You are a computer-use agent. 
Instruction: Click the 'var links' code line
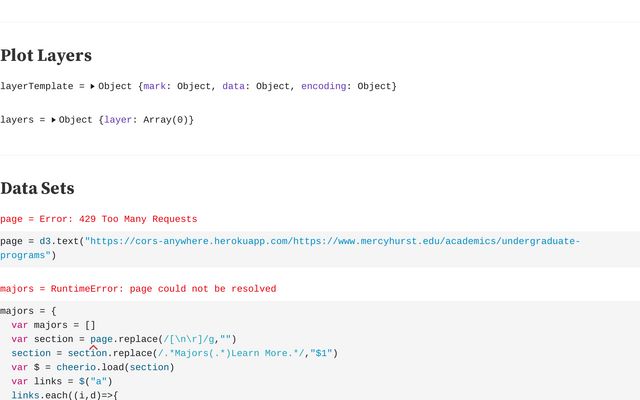(x=62, y=381)
